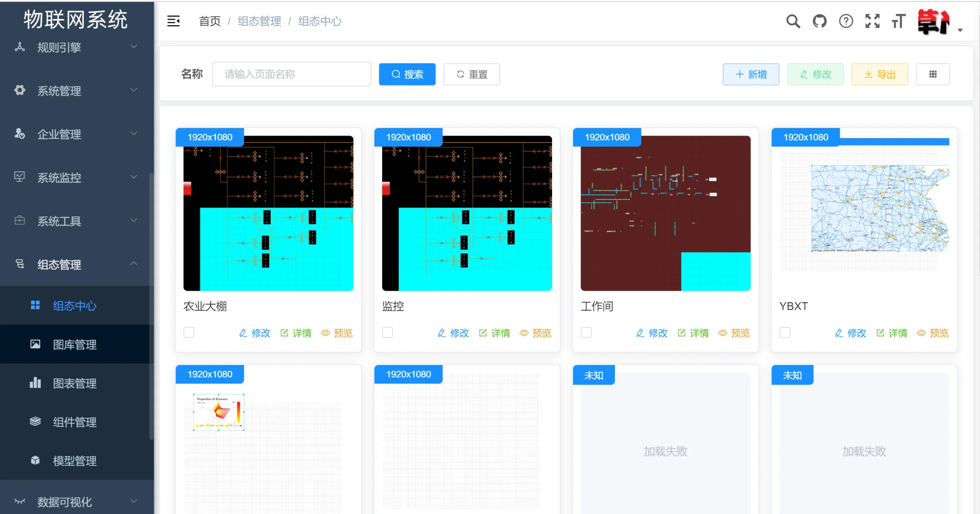This screenshot has width=980, height=514.
Task: Click the font size adjustment icon
Action: [899, 21]
